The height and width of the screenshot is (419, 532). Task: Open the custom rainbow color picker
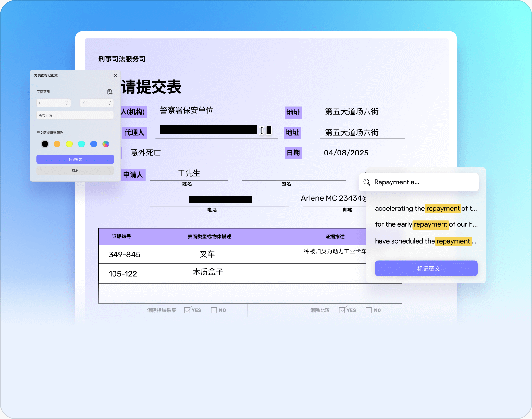pyautogui.click(x=106, y=144)
